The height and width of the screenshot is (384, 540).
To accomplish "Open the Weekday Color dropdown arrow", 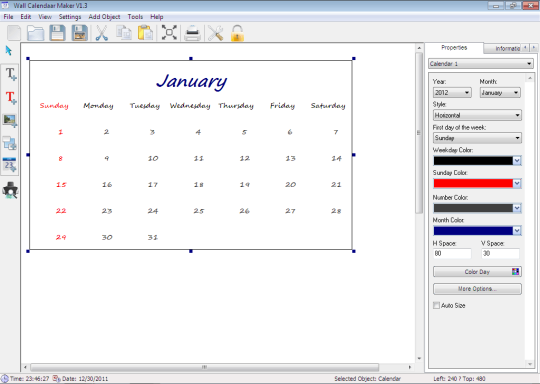I will coord(517,161).
